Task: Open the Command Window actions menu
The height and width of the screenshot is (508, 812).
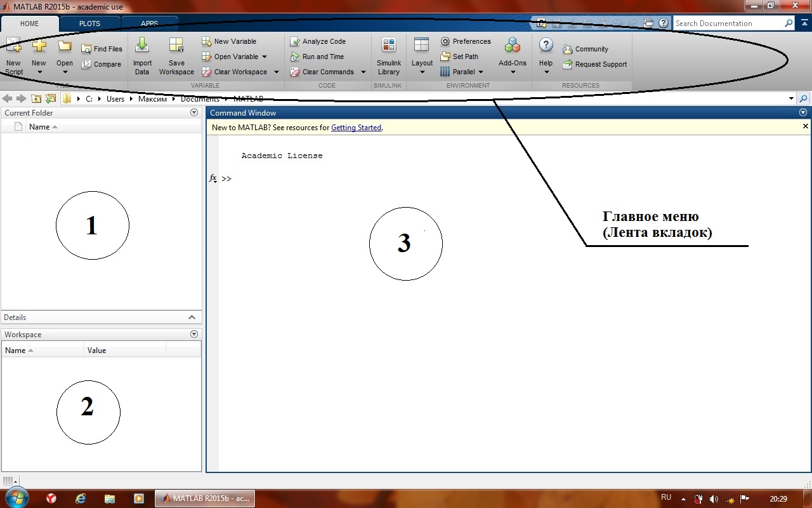Action: [x=803, y=112]
